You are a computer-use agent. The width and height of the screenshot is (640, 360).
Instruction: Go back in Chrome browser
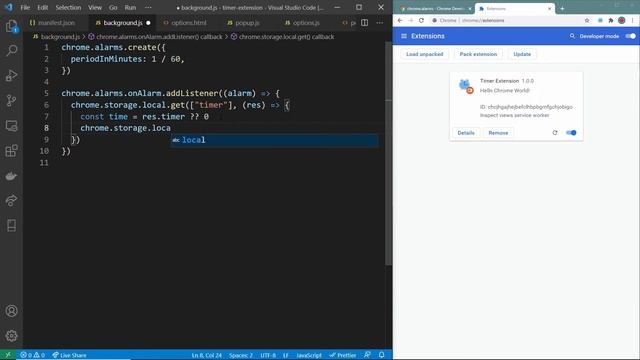point(400,20)
